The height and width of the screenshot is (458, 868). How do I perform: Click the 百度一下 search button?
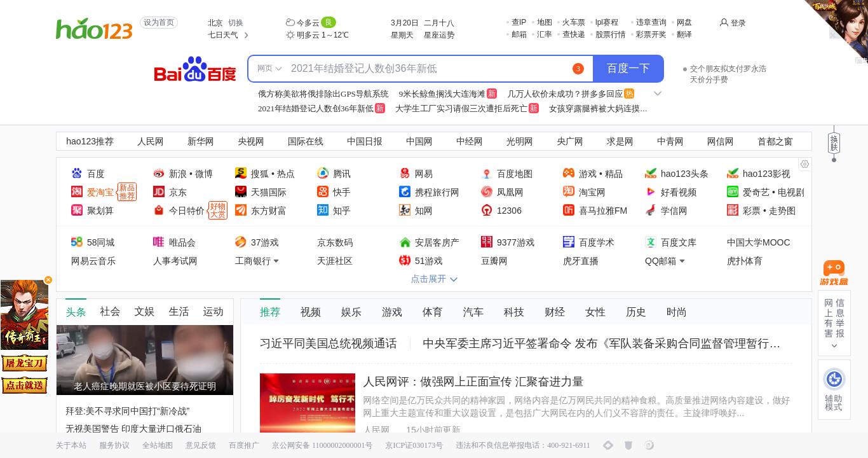click(x=628, y=69)
